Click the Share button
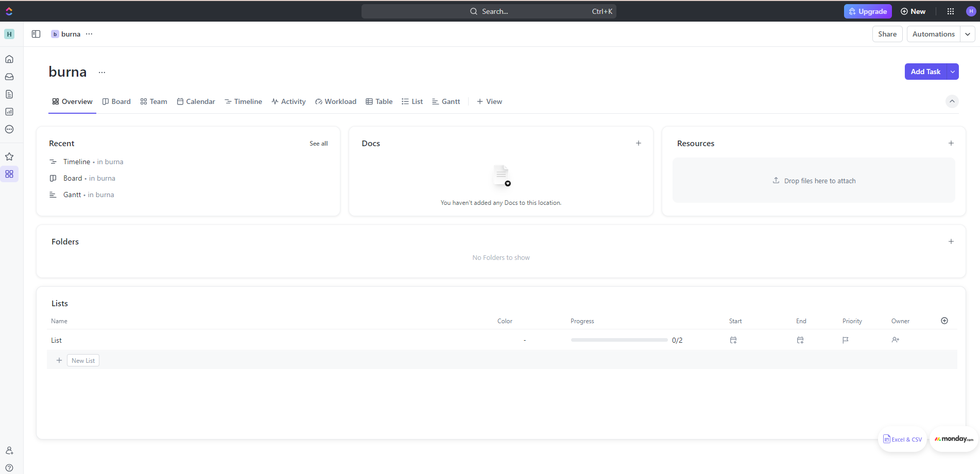 (x=887, y=34)
